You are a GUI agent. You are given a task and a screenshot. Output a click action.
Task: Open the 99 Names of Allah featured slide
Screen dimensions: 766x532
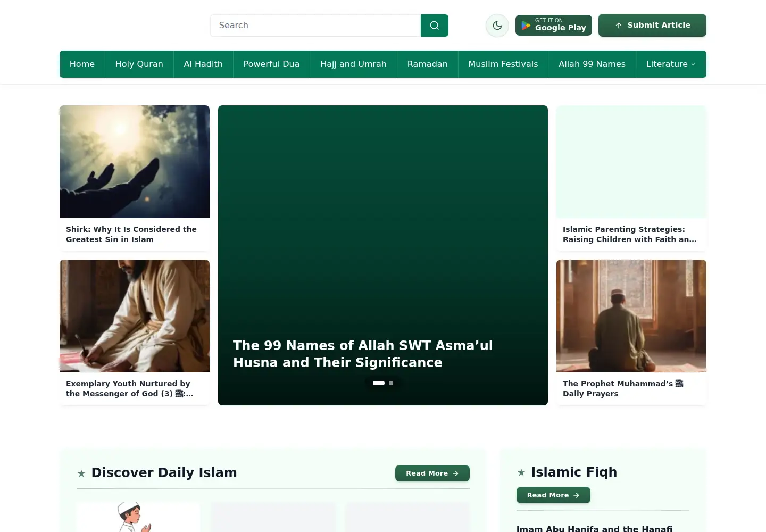(383, 255)
